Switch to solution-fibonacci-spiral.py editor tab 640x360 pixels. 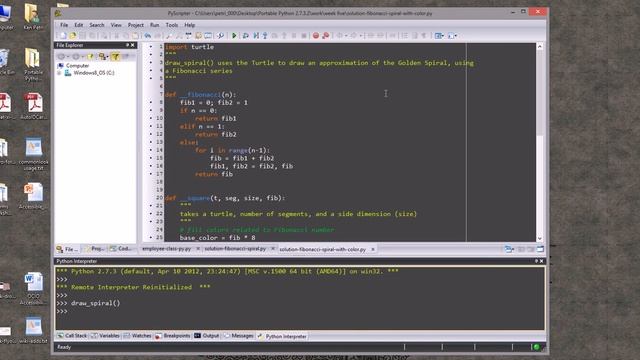(235, 249)
